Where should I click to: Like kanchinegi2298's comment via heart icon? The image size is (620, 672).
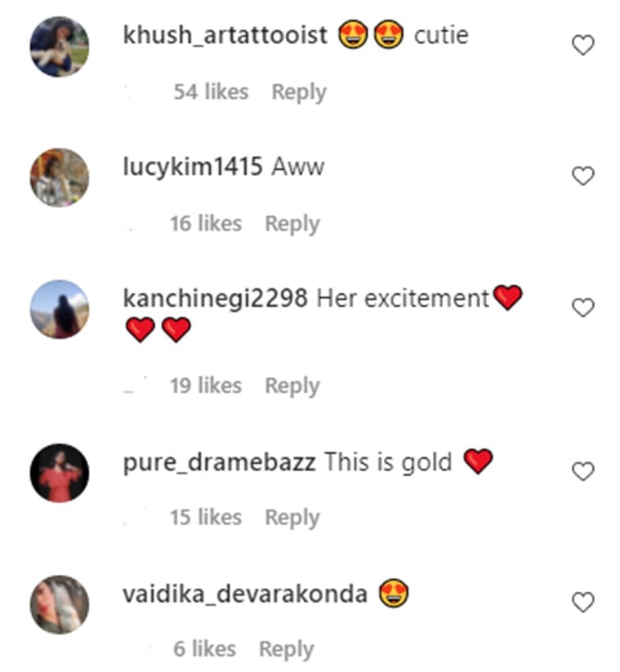tap(583, 307)
